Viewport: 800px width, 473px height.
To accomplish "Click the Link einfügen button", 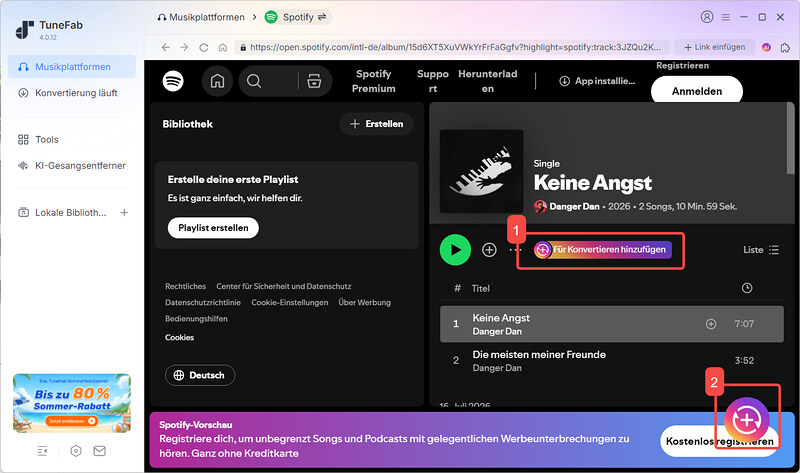I will (x=714, y=47).
